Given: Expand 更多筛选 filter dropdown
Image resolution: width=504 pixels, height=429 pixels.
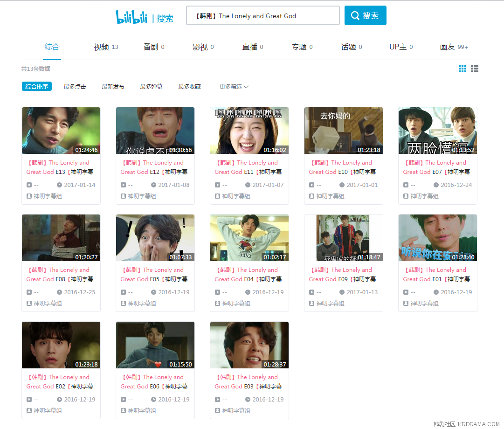Looking at the screenshot, I should point(234,87).
